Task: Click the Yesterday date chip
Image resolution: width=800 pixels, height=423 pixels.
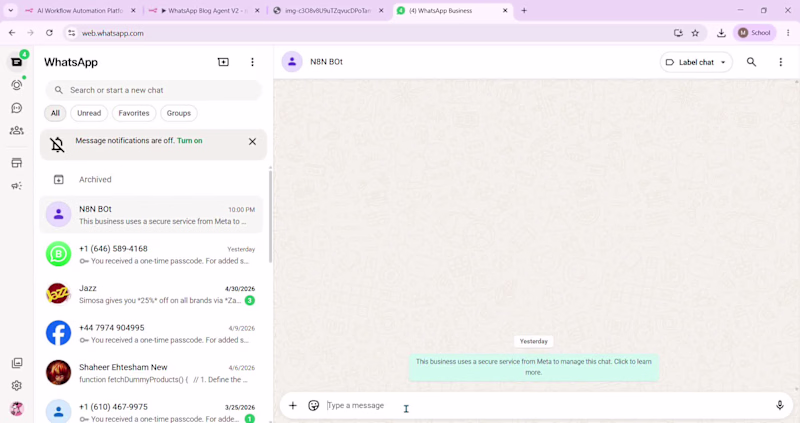Action: 534,341
